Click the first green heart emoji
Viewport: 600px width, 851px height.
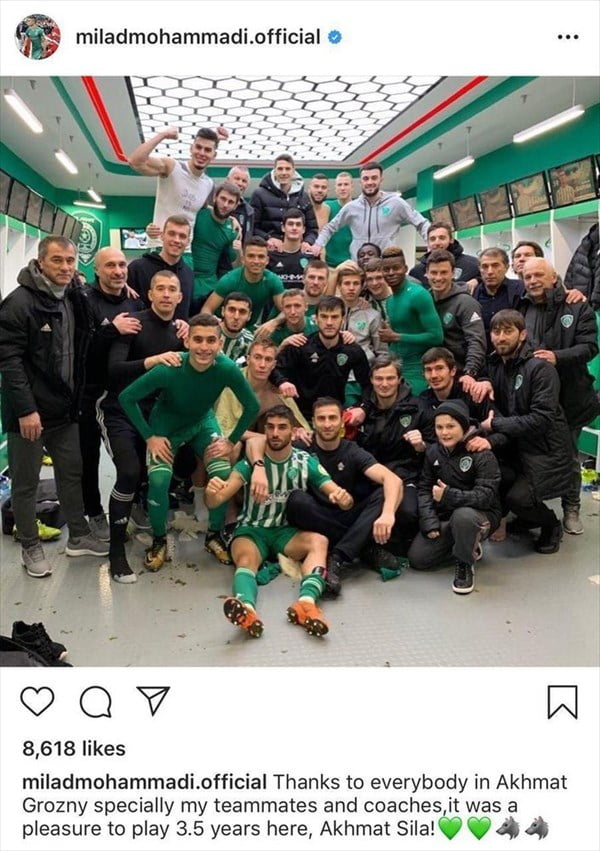[450, 829]
